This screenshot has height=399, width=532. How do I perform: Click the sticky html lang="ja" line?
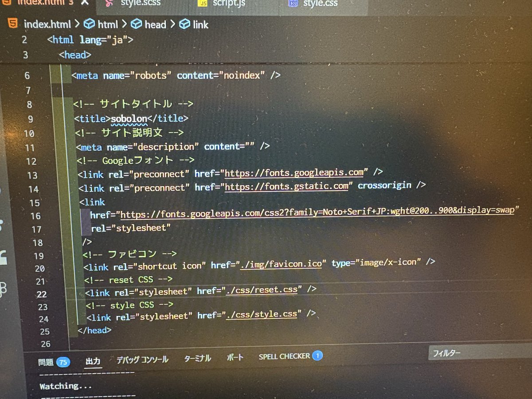(90, 40)
